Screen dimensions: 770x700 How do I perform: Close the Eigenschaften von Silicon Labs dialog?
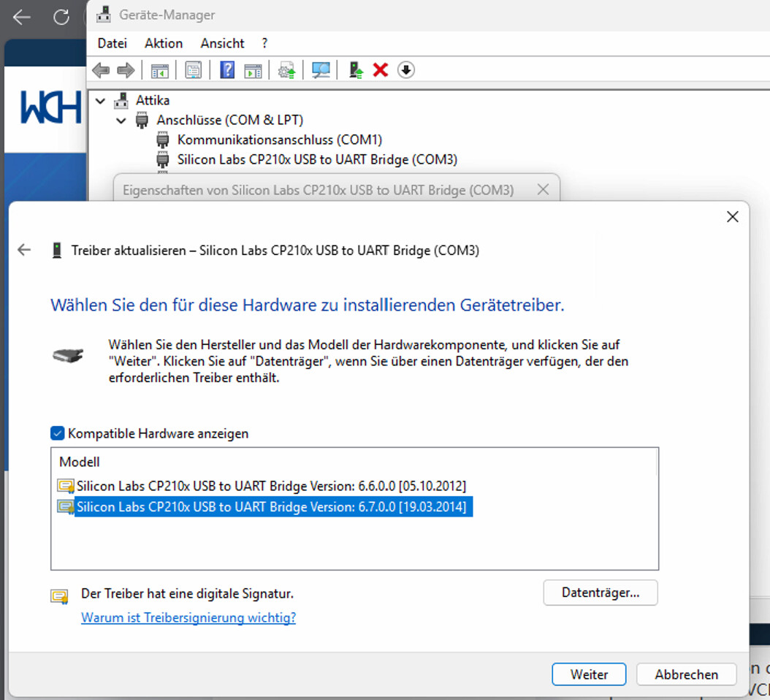pyautogui.click(x=543, y=190)
